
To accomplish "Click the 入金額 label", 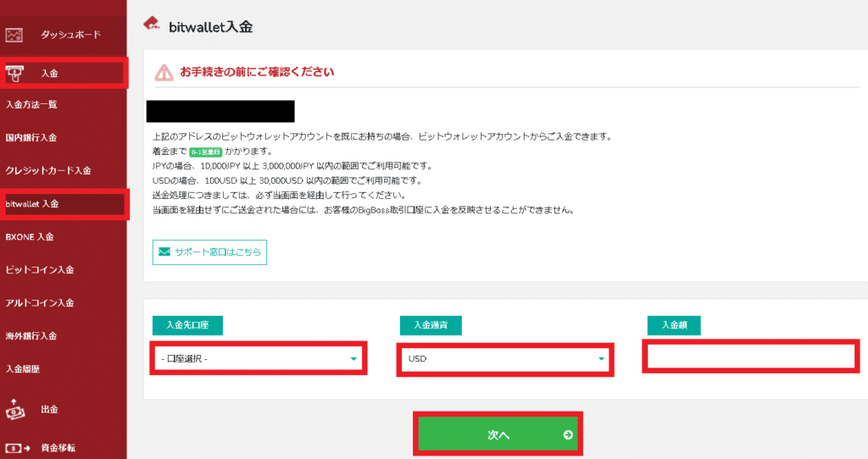I will coord(674,325).
